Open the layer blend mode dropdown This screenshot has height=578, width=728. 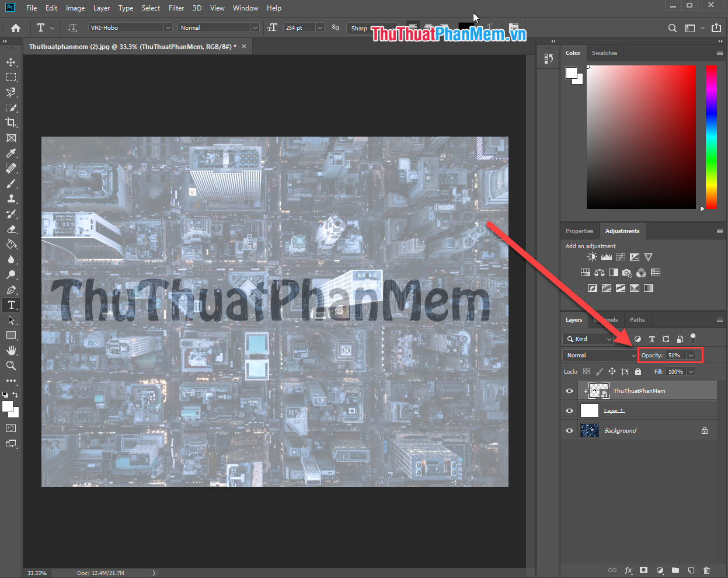click(x=600, y=355)
